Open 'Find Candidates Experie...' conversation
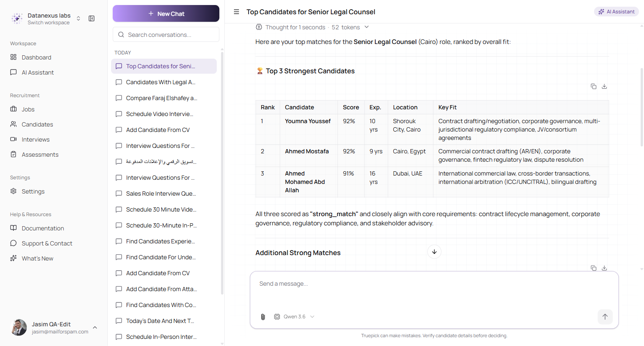 coord(164,241)
